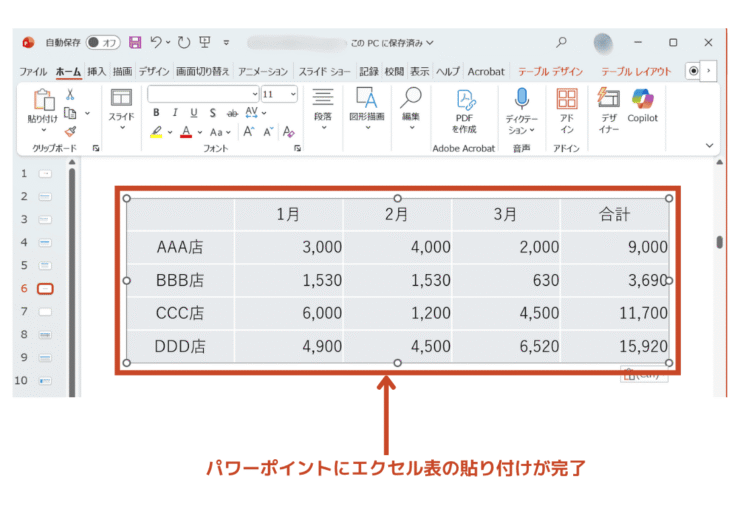The width and height of the screenshot is (740, 505).
Task: Click the table cell AAA店
Action: tap(180, 247)
